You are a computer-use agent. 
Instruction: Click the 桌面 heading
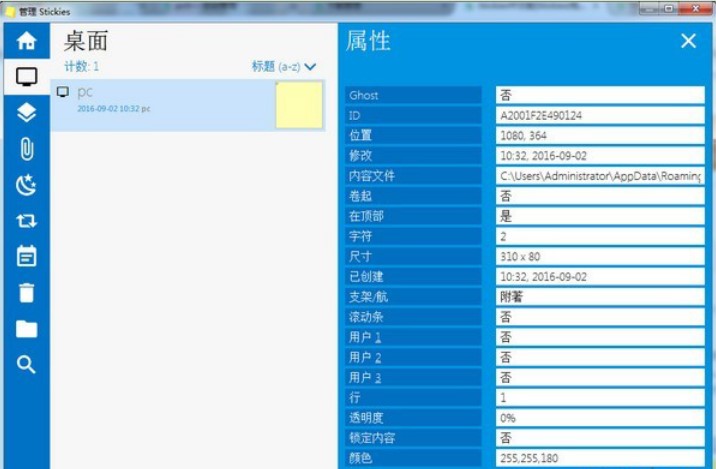[x=86, y=41]
